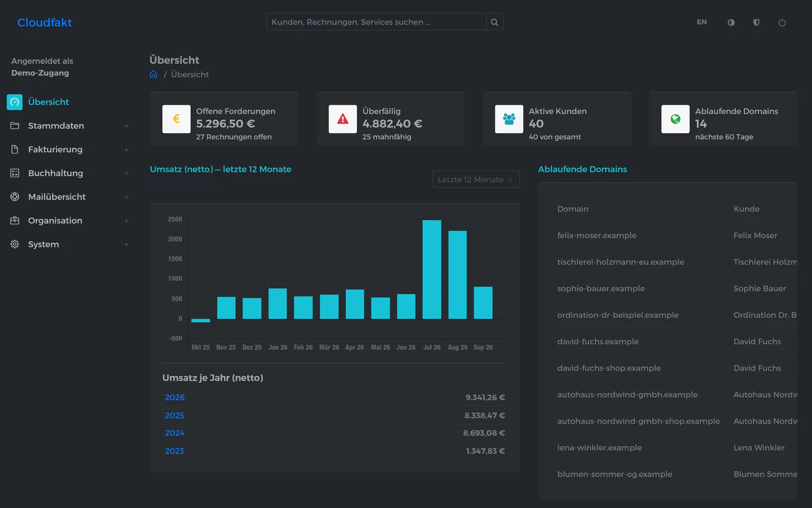This screenshot has height=508, width=812.
Task: Click the Ablaufende Domains panel heading
Action: click(582, 169)
